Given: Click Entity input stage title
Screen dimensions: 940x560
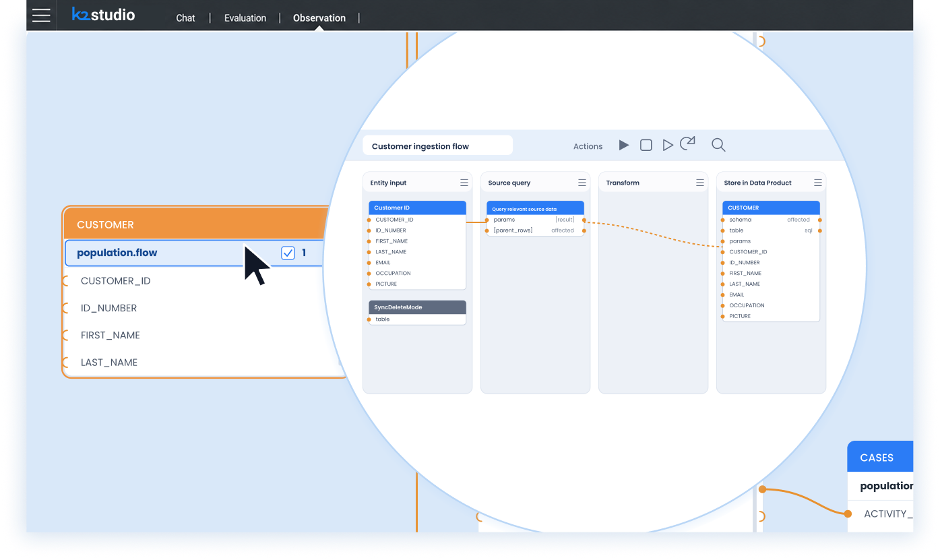Looking at the screenshot, I should click(388, 183).
